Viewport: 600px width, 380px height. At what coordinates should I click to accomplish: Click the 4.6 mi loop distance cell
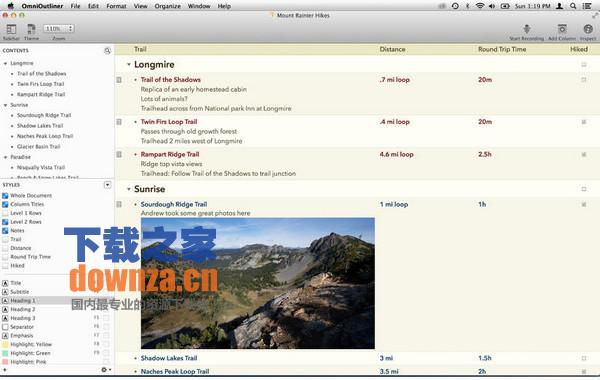(396, 155)
